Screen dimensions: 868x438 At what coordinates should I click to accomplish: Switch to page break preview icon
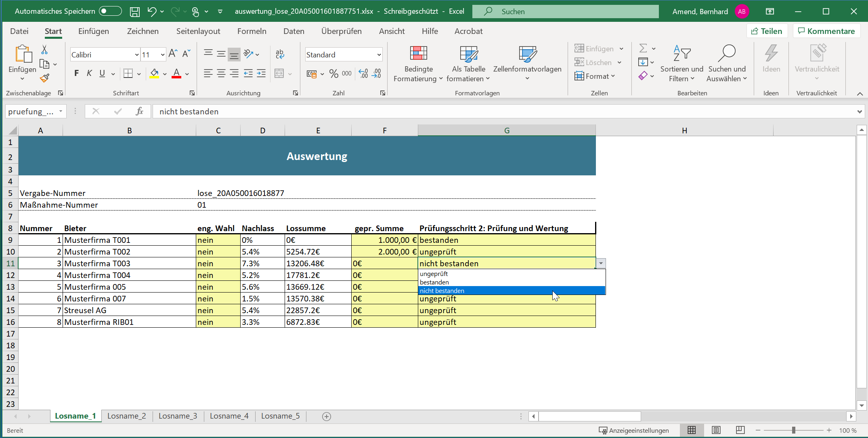tap(740, 430)
